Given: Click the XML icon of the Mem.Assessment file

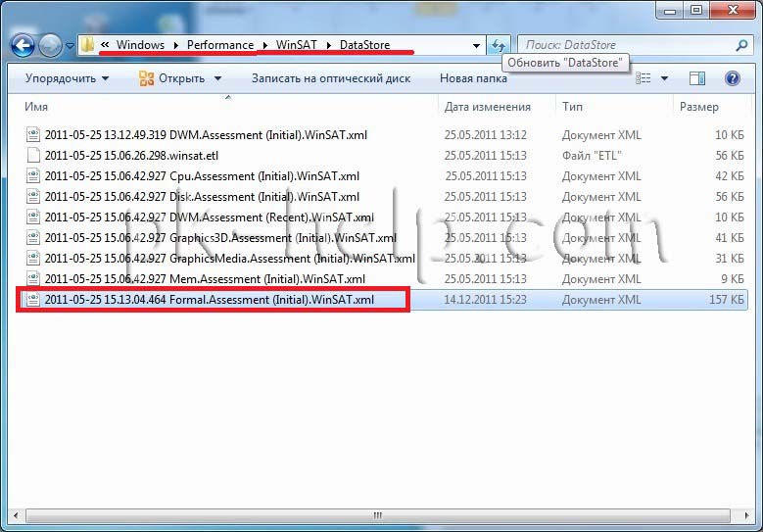Looking at the screenshot, I should [x=33, y=279].
